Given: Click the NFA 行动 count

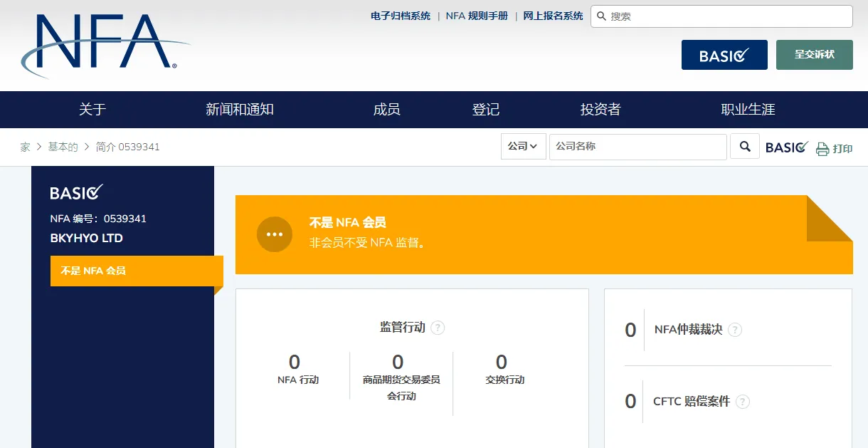Looking at the screenshot, I should [x=295, y=363].
